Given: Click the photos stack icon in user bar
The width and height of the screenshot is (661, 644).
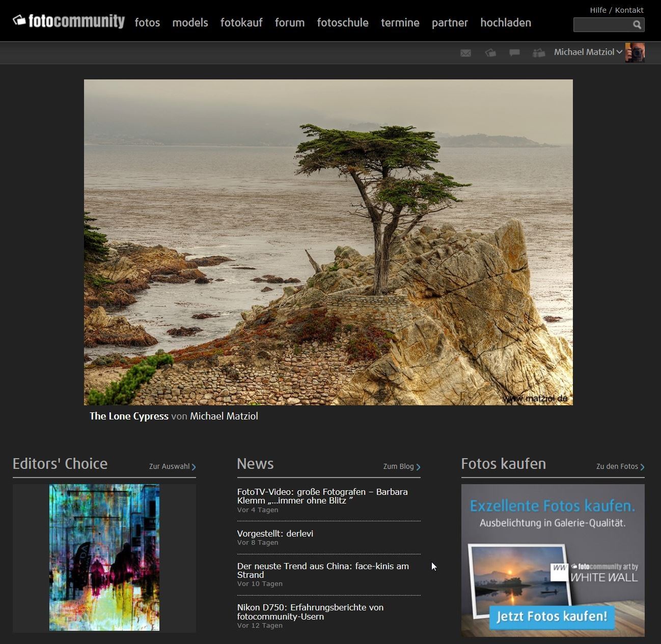Looking at the screenshot, I should (490, 53).
